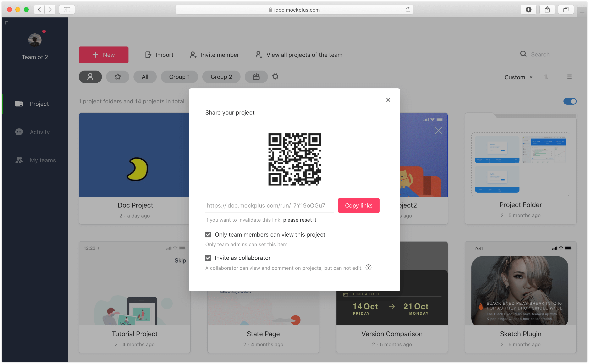Open a new Safari tab plus
Image resolution: width=589 pixels, height=364 pixels.
(x=582, y=12)
